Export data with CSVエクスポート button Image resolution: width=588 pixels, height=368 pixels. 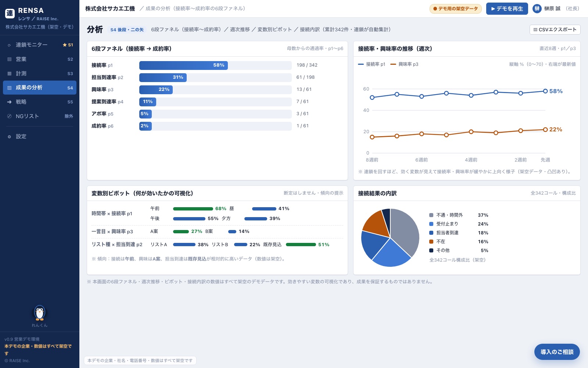point(555,29)
